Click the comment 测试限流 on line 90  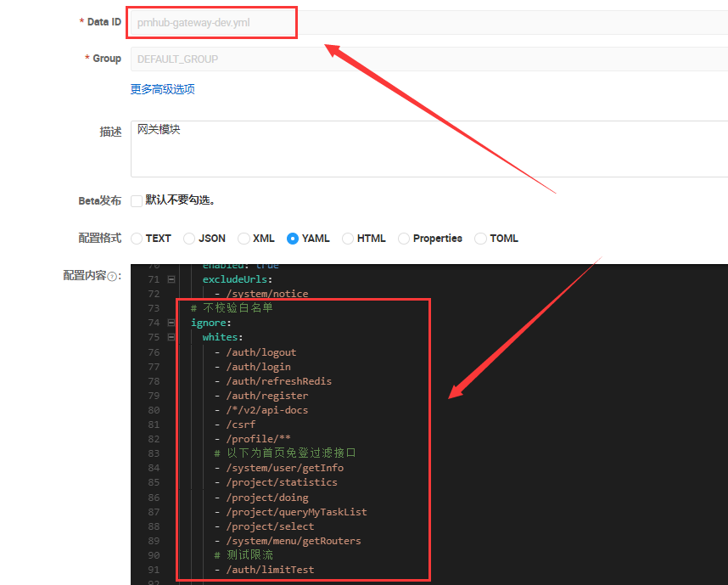pyautogui.click(x=244, y=554)
